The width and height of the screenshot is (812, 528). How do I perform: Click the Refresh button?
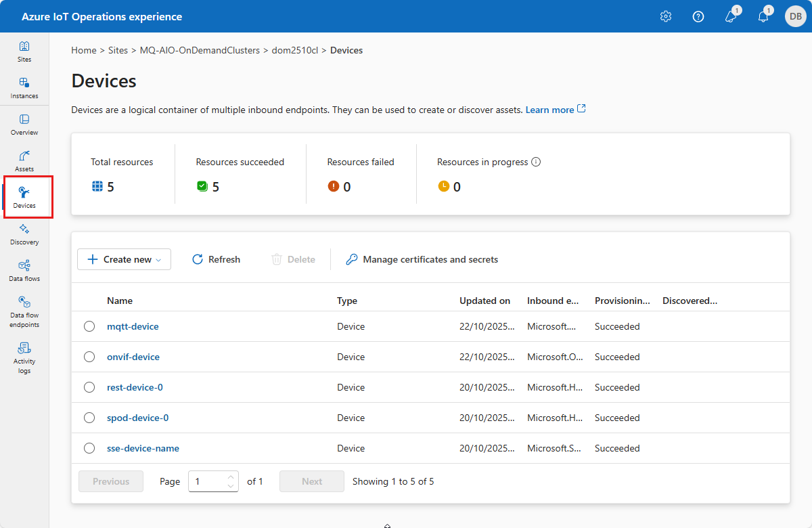[217, 259]
